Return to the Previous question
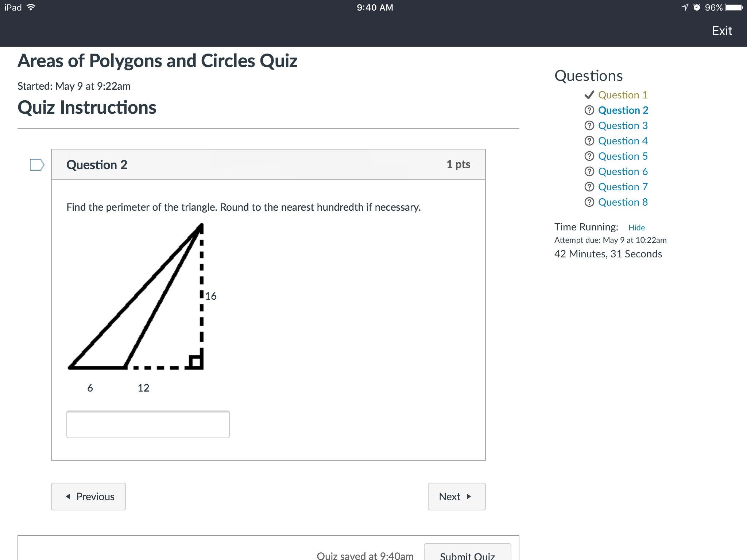This screenshot has height=560, width=747. (x=88, y=497)
